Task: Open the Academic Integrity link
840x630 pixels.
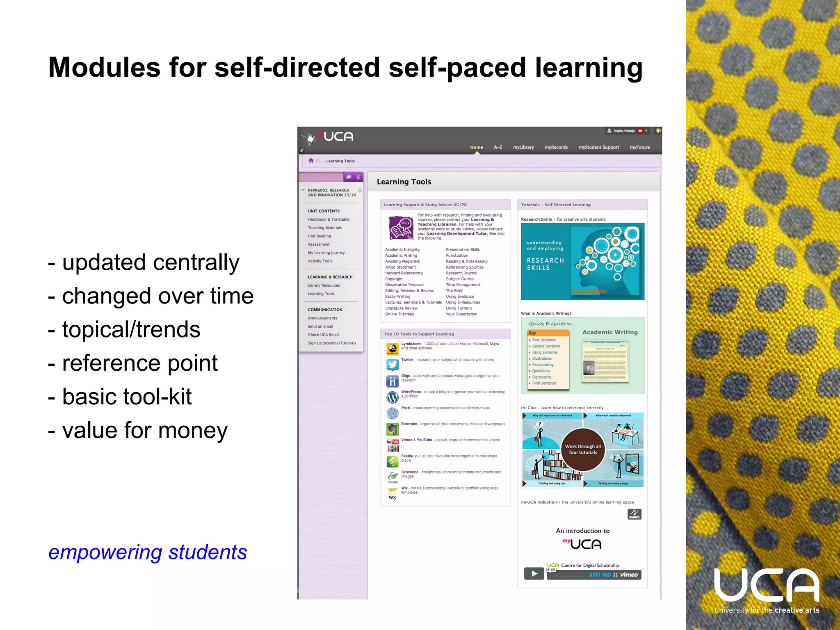Action: point(402,249)
